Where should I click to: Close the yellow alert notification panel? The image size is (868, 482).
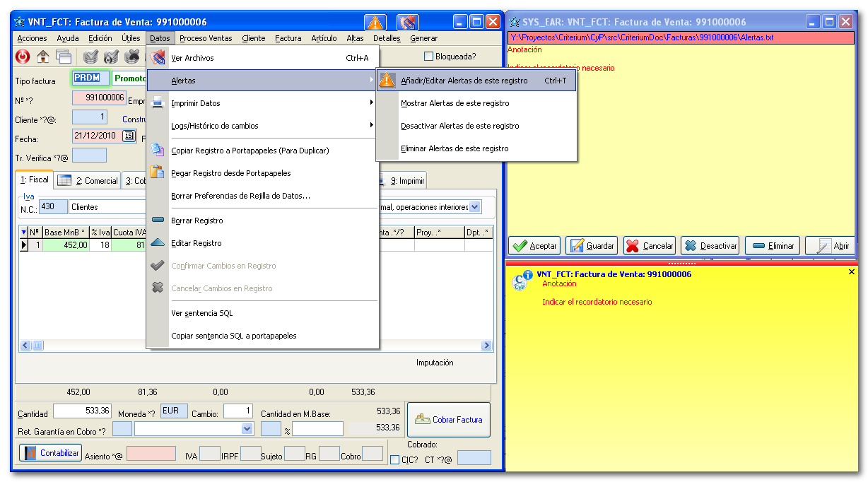pos(851,272)
